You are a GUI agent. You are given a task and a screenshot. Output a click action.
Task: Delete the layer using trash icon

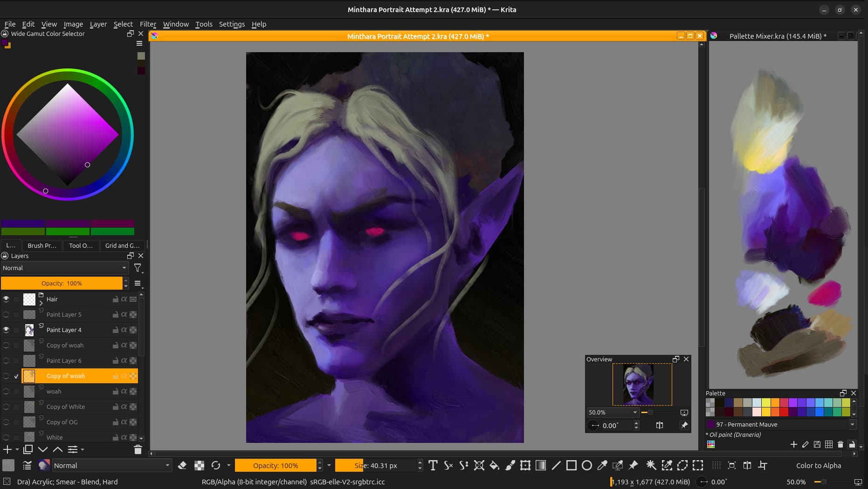[138, 449]
